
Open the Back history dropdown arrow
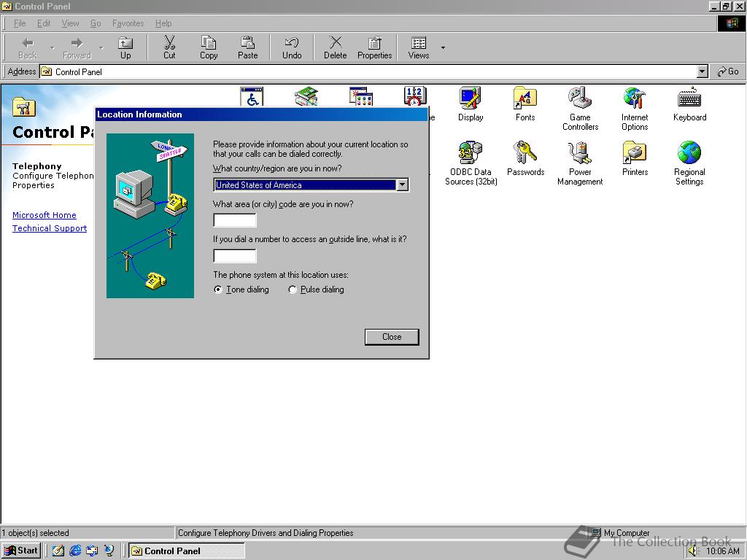(52, 47)
